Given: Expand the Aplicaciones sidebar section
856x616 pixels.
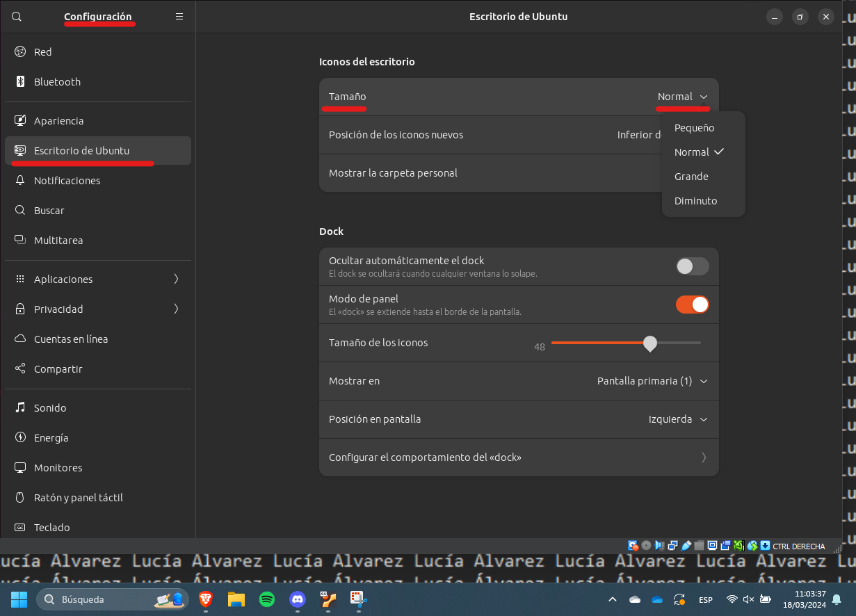Looking at the screenshot, I should click(x=97, y=279).
